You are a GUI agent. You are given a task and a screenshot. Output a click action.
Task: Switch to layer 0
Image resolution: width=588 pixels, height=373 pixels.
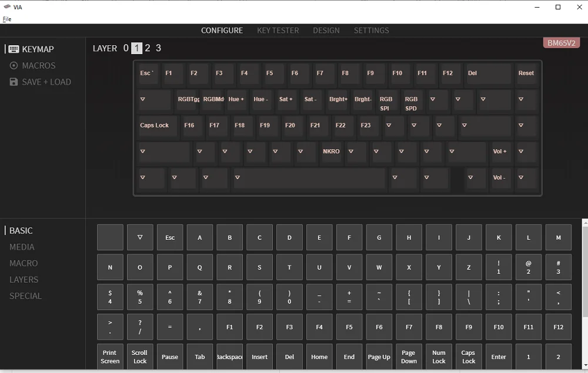click(126, 48)
